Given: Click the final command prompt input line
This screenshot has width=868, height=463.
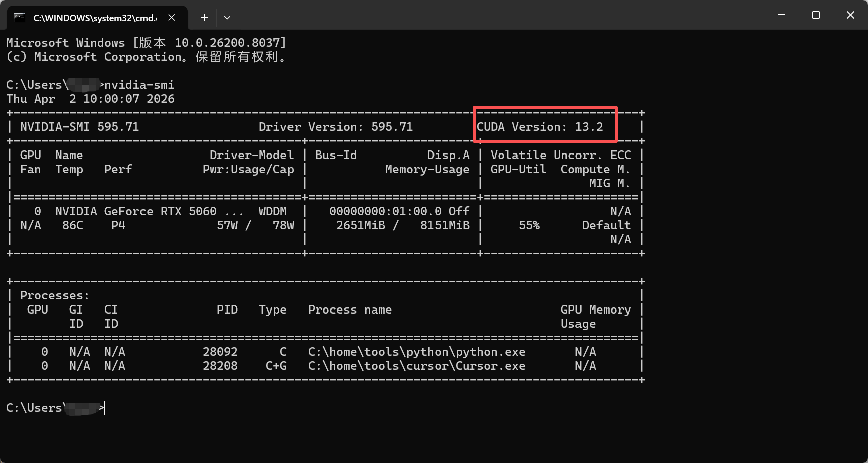Looking at the screenshot, I should [55, 408].
